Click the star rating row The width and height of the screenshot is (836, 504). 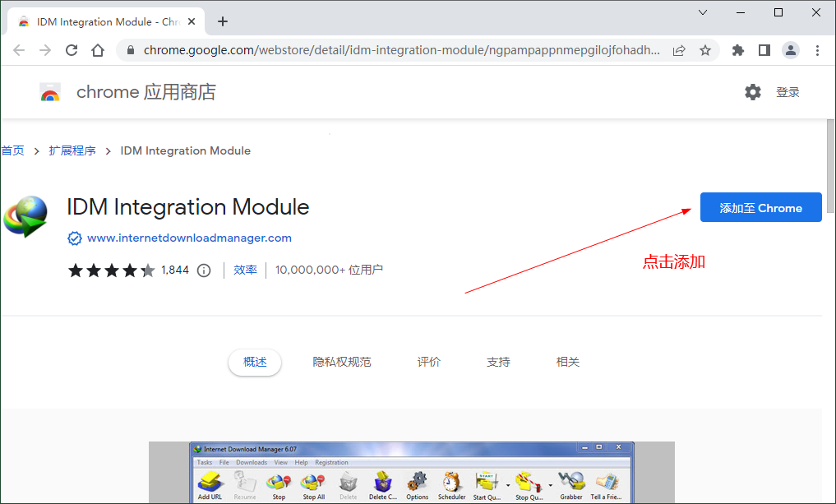[x=112, y=270]
